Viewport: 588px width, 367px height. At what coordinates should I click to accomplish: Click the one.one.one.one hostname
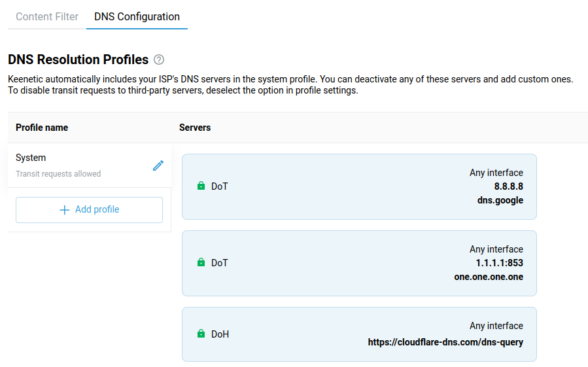tap(489, 277)
